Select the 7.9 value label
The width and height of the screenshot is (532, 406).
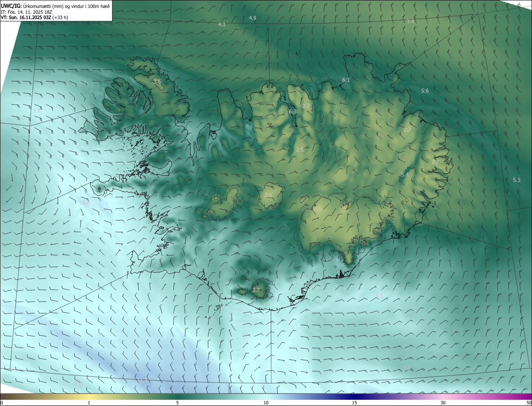406,369
